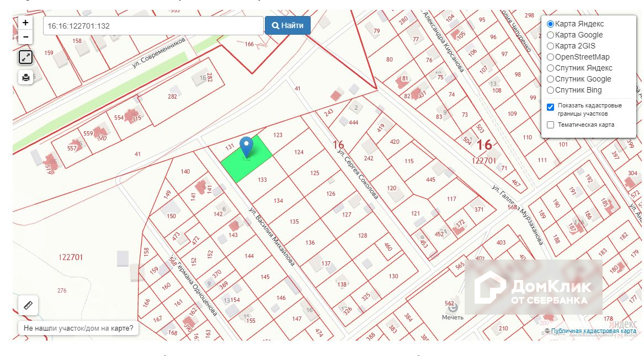Click parcel number 144
Screen dimensions: 644x356
[x=249, y=256]
